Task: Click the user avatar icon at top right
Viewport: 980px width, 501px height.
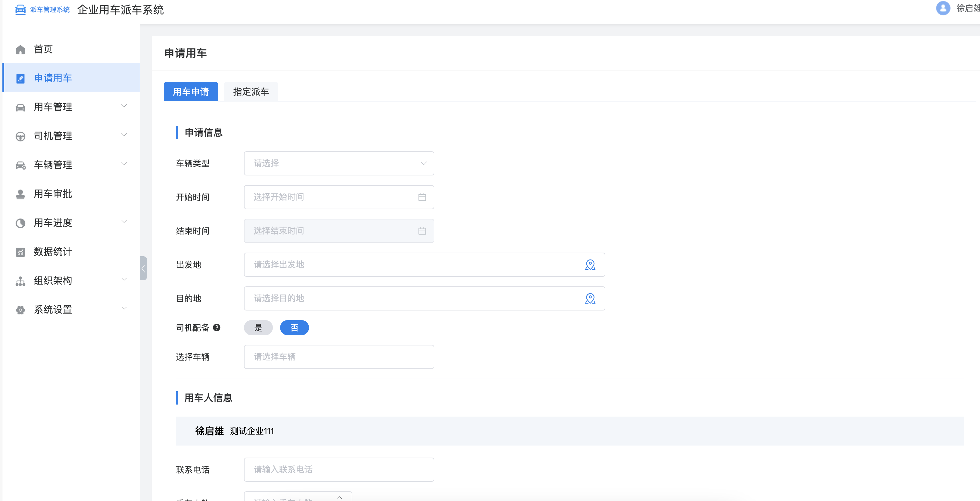Action: coord(943,8)
